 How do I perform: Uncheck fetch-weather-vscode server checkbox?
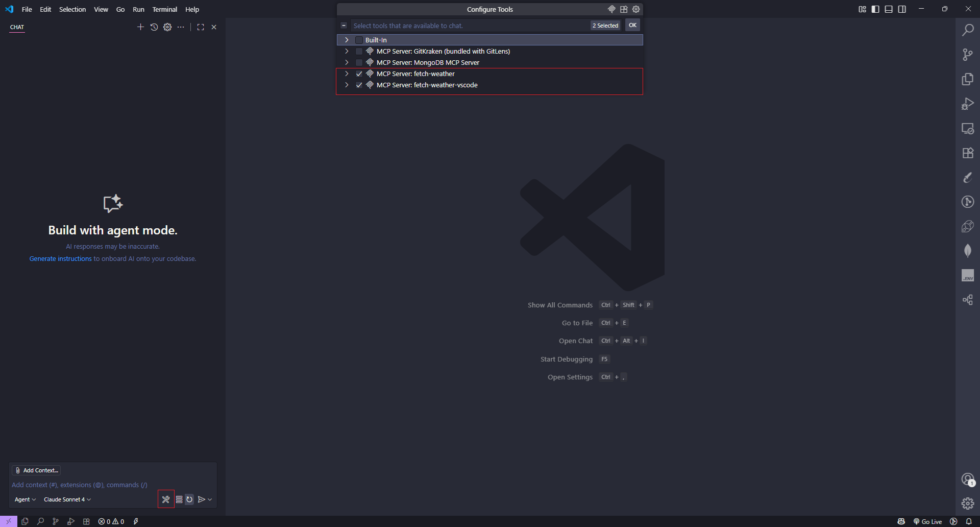(359, 85)
